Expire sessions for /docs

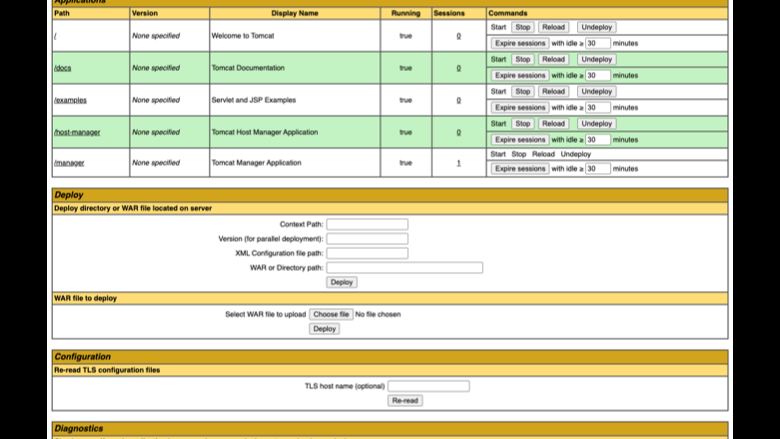(x=520, y=76)
